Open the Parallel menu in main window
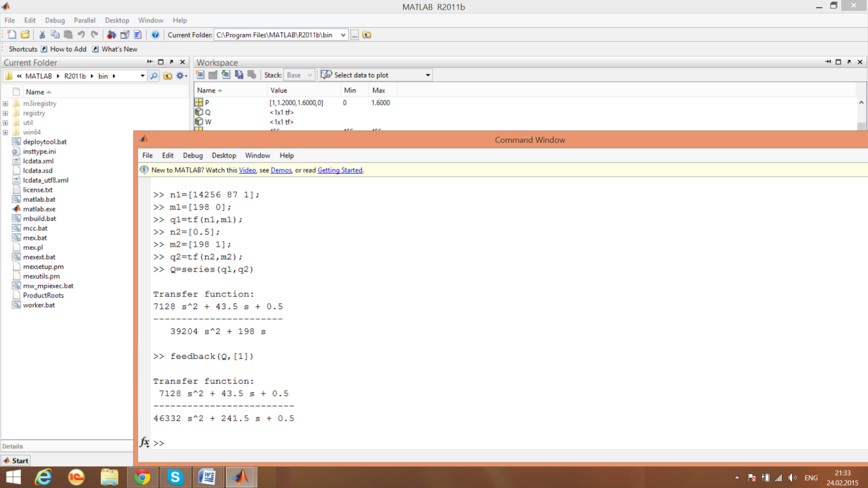The height and width of the screenshot is (488, 868). tap(84, 20)
